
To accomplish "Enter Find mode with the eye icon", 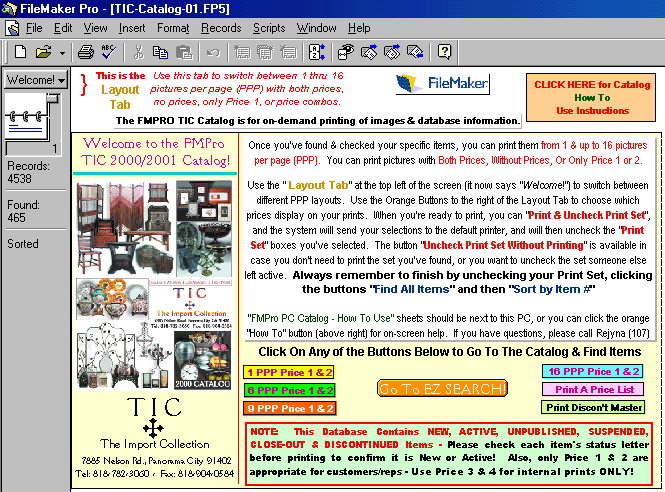I will pyautogui.click(x=346, y=52).
